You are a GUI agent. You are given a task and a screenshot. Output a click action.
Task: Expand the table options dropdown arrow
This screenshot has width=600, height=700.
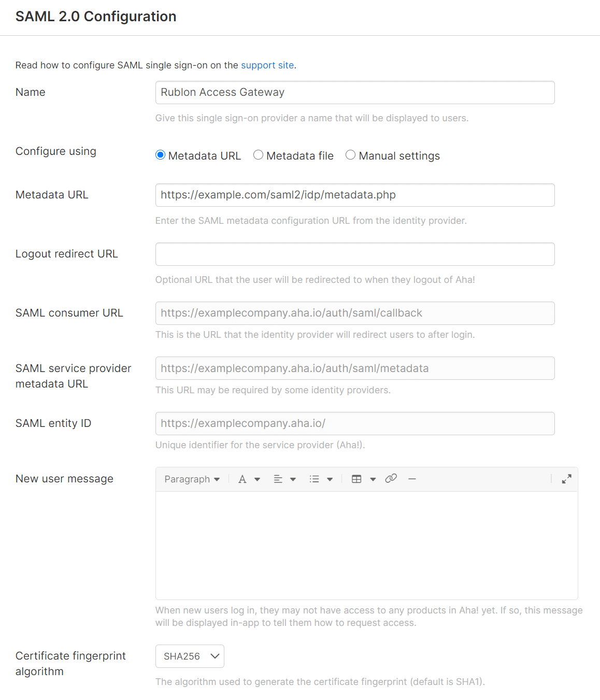(373, 480)
